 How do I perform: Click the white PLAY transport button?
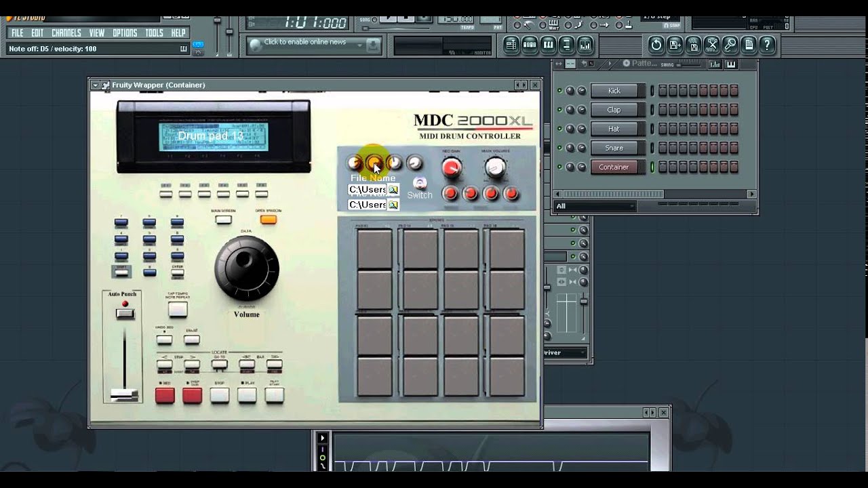[247, 396]
